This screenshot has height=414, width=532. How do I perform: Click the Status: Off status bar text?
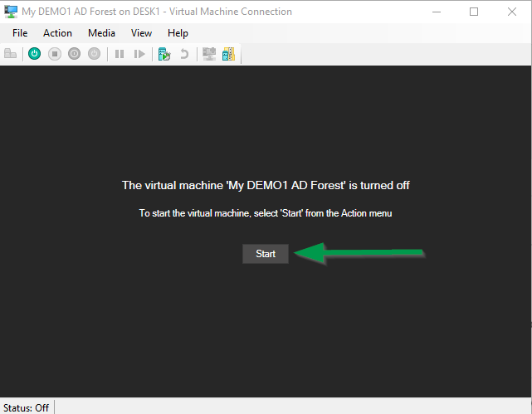click(27, 407)
